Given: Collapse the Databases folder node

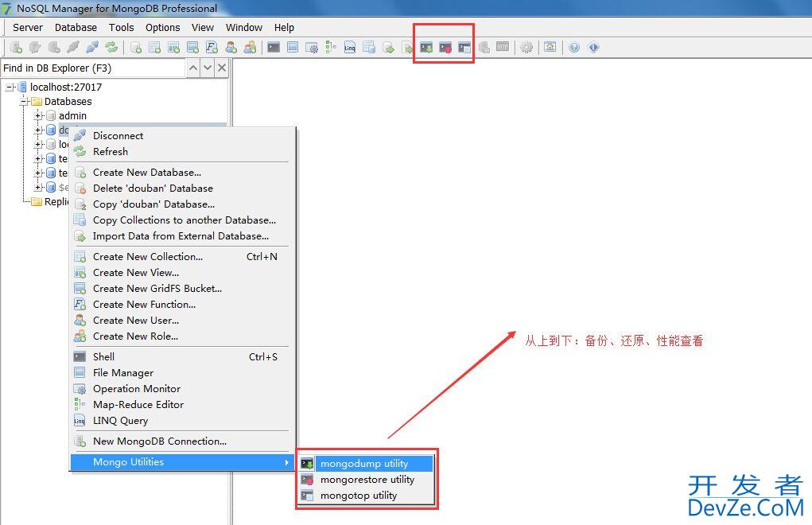Looking at the screenshot, I should (x=24, y=102).
